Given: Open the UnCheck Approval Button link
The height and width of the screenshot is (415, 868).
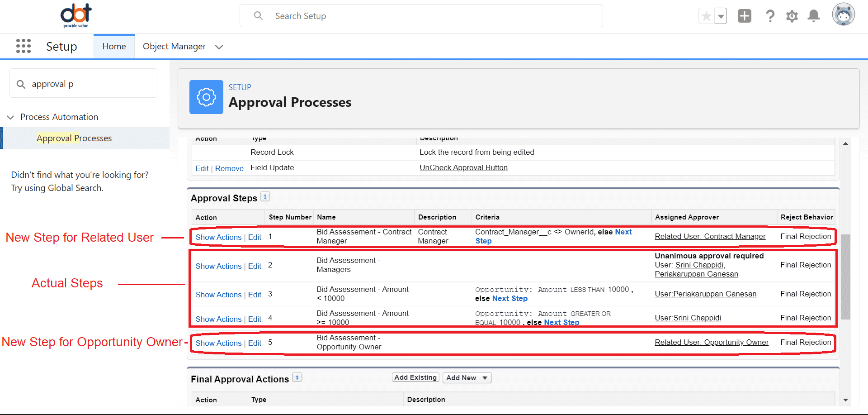Looking at the screenshot, I should coord(463,167).
